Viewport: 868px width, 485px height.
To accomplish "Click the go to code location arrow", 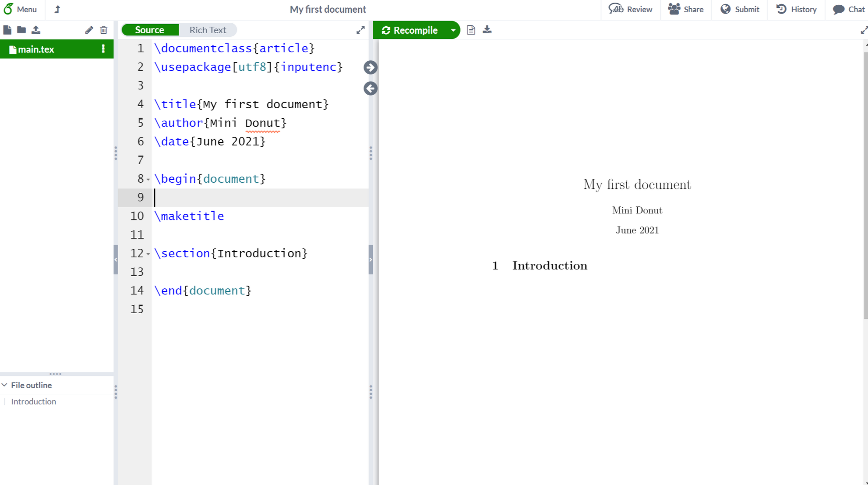I will click(x=370, y=89).
